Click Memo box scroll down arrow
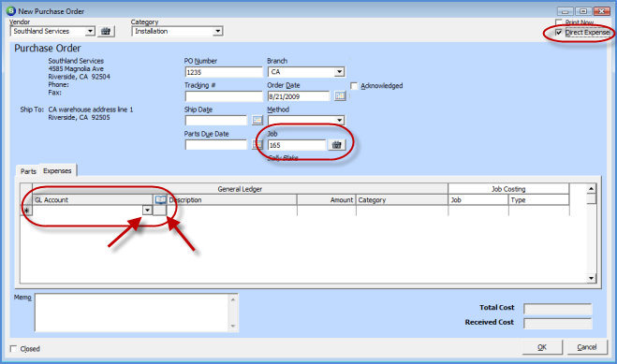The width and height of the screenshot is (617, 364). point(233,326)
